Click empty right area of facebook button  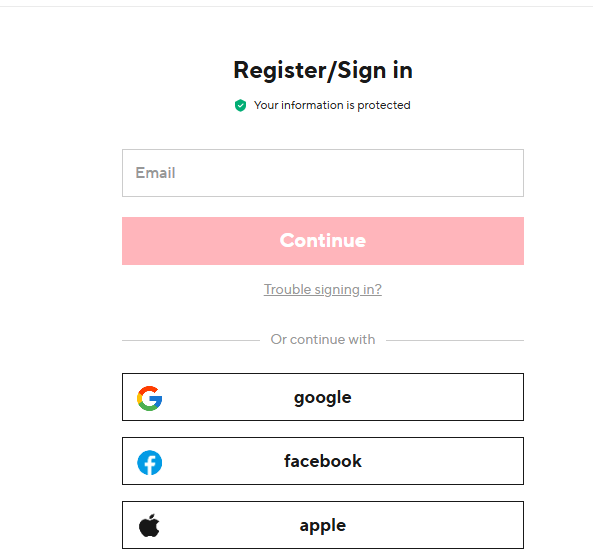[442, 461]
